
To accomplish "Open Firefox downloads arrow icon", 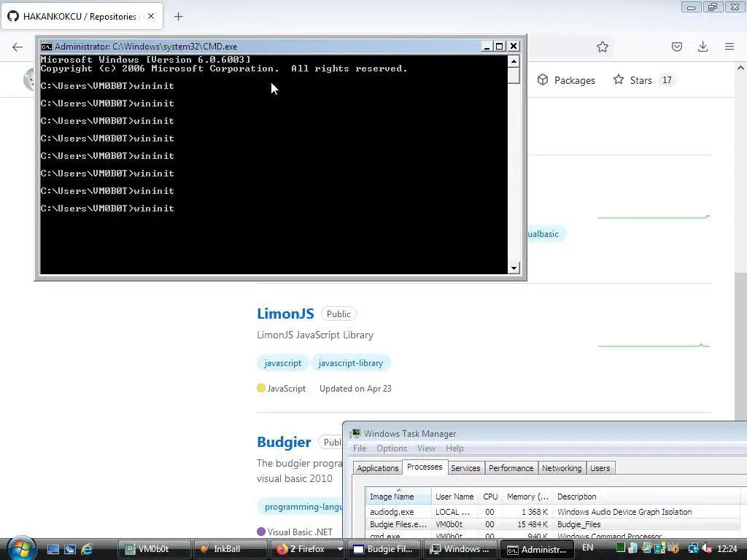I will [703, 47].
